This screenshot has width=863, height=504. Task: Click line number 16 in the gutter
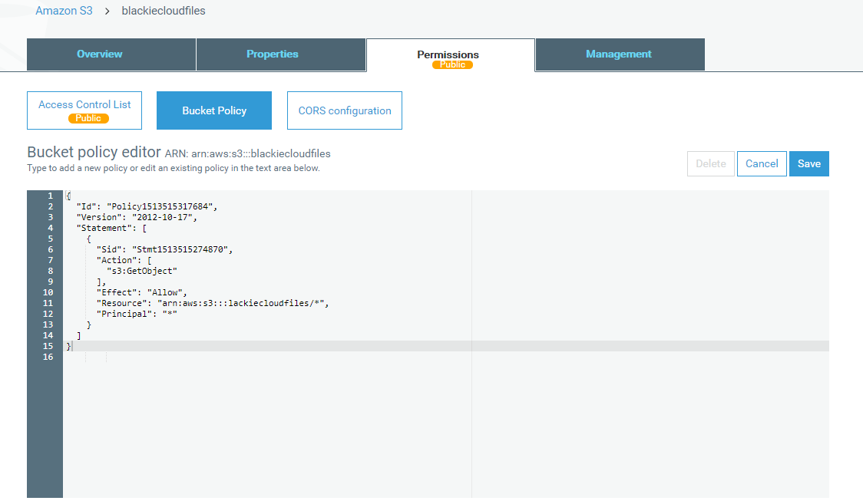pyautogui.click(x=48, y=357)
